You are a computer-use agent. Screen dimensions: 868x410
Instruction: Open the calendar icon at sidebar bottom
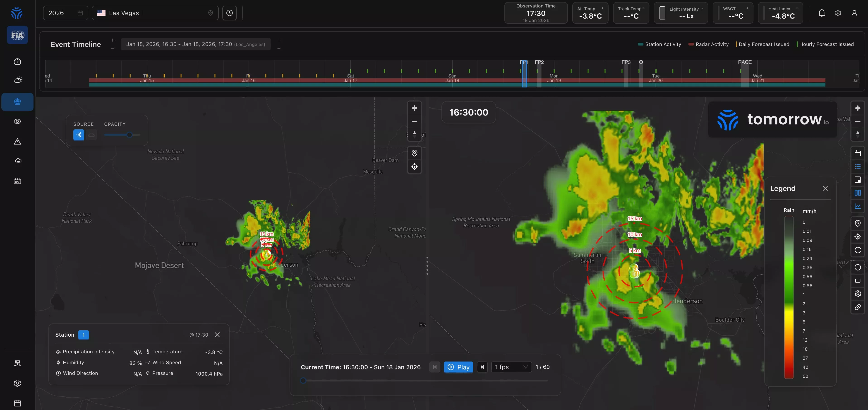click(17, 403)
